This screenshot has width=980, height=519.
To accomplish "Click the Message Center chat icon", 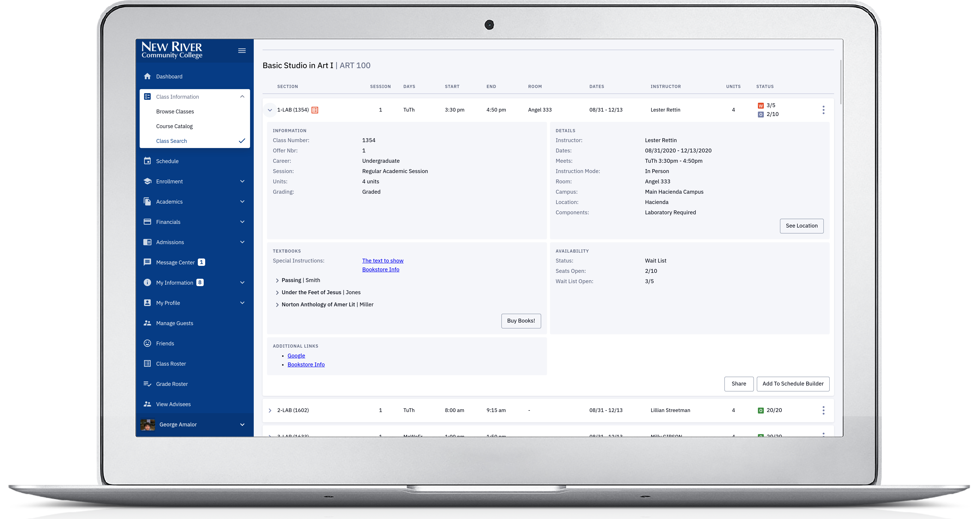I will [147, 262].
